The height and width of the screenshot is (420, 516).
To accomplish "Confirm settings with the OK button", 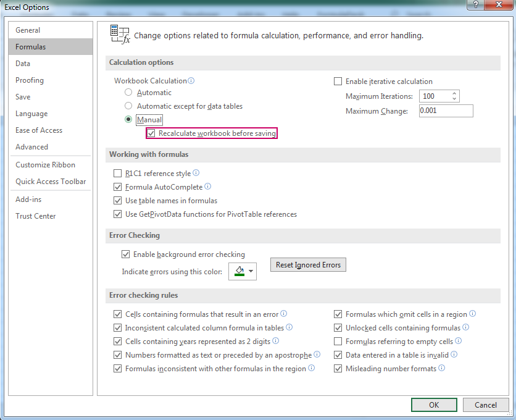I will [434, 405].
